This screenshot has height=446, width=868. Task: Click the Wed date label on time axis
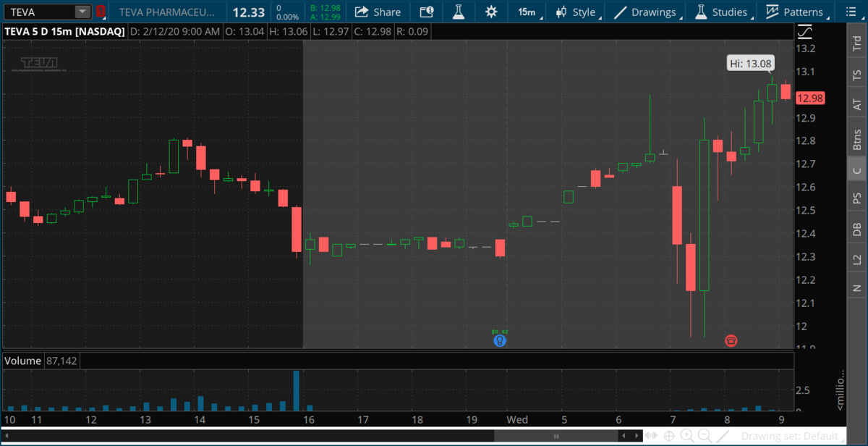click(x=517, y=419)
